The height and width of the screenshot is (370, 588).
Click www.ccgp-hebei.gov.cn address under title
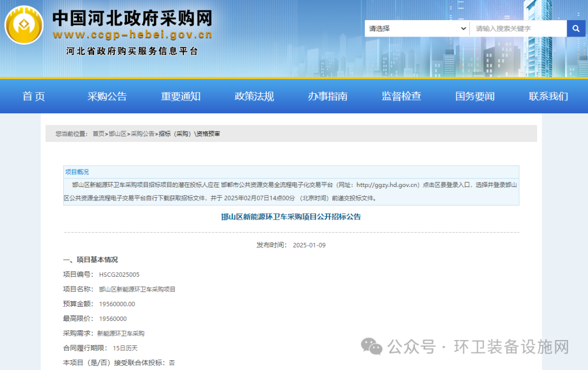(x=132, y=35)
